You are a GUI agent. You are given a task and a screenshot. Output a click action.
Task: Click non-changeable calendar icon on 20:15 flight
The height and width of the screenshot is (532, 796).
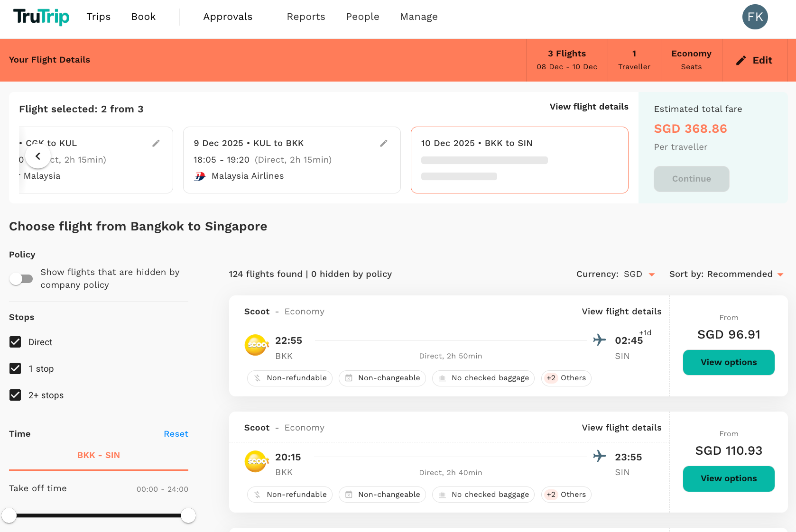(x=349, y=495)
